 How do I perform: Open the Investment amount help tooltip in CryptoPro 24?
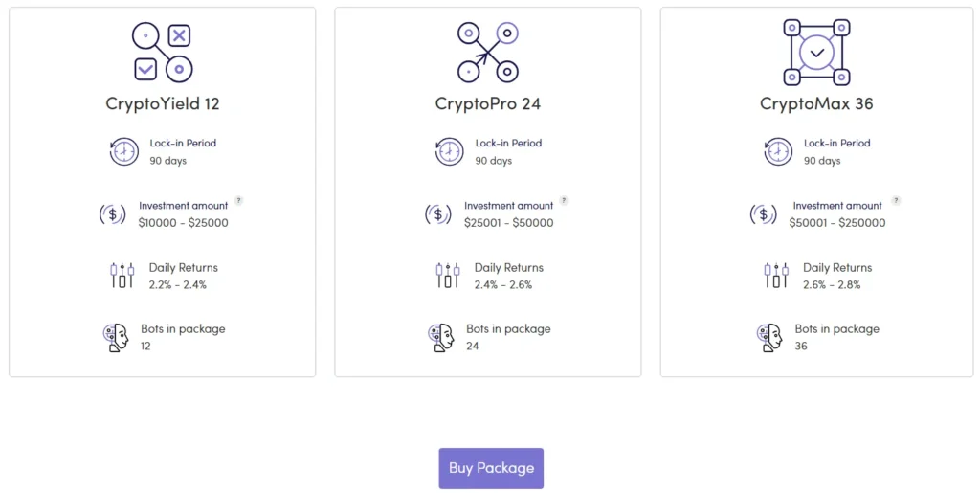564,201
